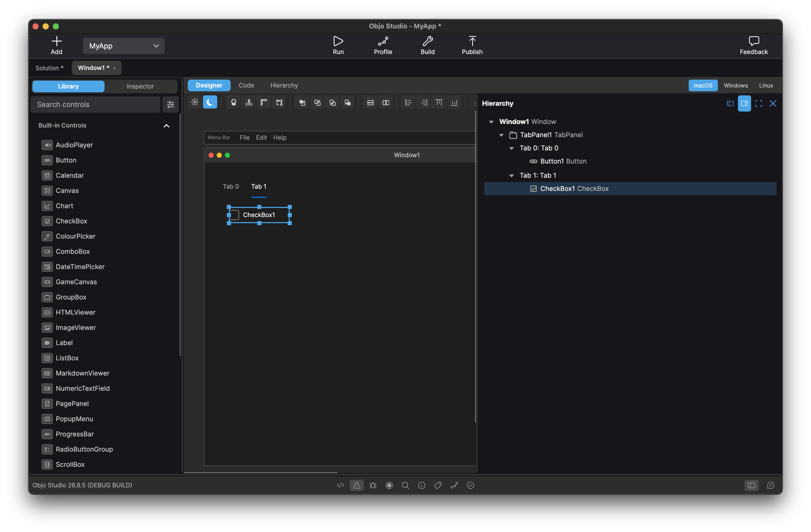The image size is (811, 532).
Task: Open the Solution tab
Action: (x=49, y=68)
